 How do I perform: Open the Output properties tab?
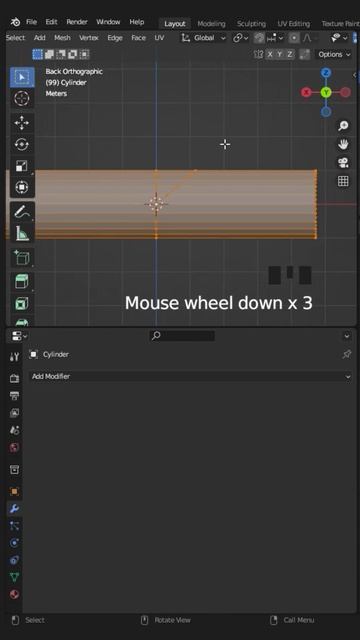point(14,396)
